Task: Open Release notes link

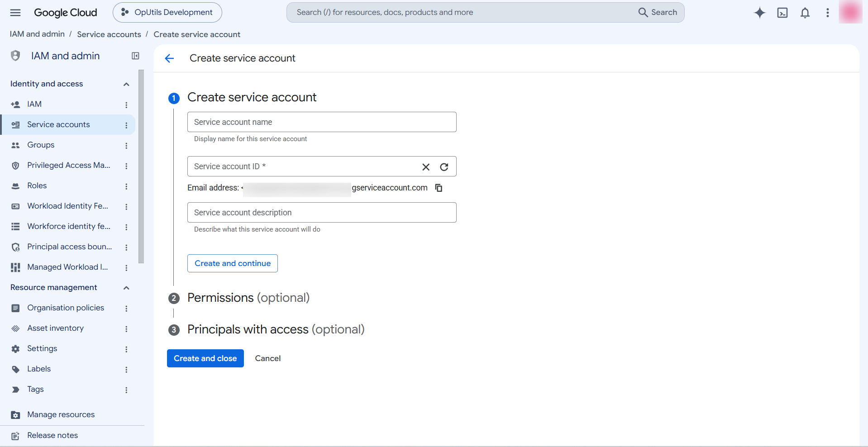Action: pos(52,435)
